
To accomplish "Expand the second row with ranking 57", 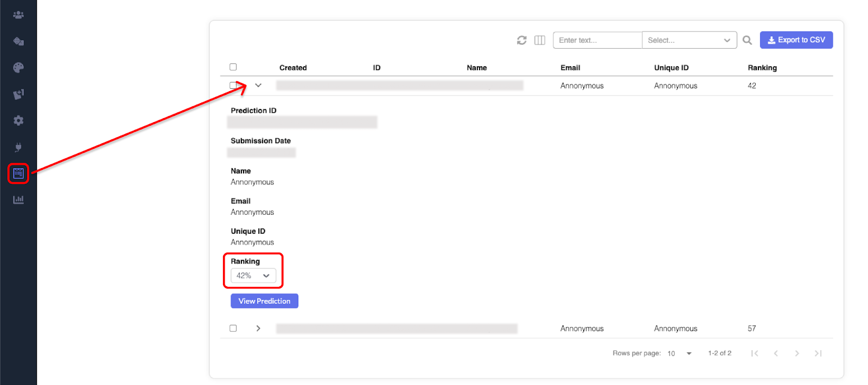I will [x=258, y=329].
